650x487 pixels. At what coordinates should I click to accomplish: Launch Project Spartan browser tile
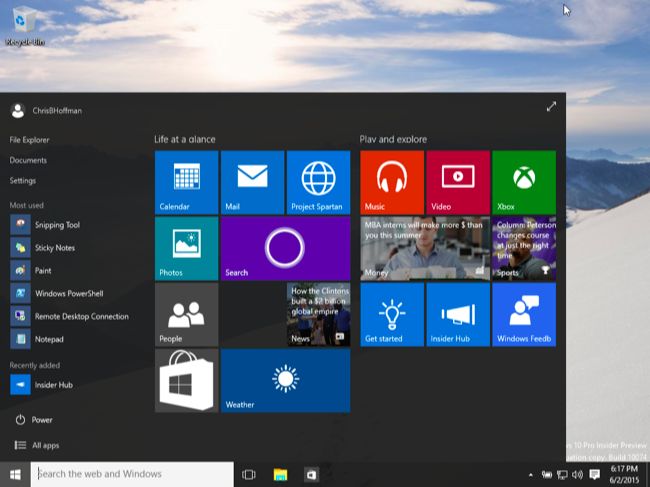tap(318, 182)
